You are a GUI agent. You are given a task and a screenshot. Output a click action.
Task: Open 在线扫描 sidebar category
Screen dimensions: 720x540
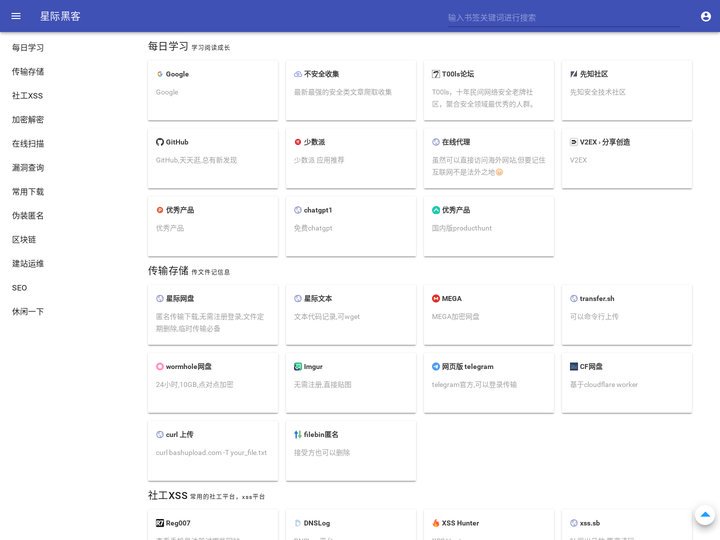coord(28,144)
